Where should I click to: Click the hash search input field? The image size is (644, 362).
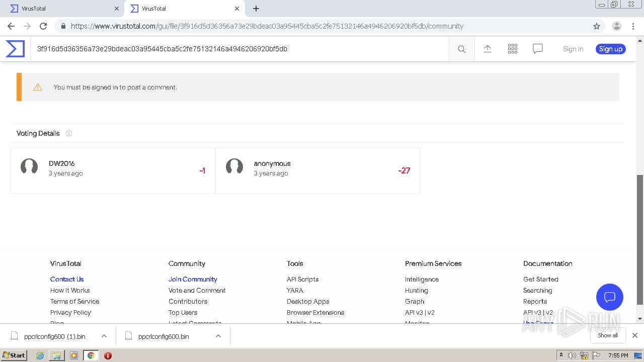pos(239,49)
